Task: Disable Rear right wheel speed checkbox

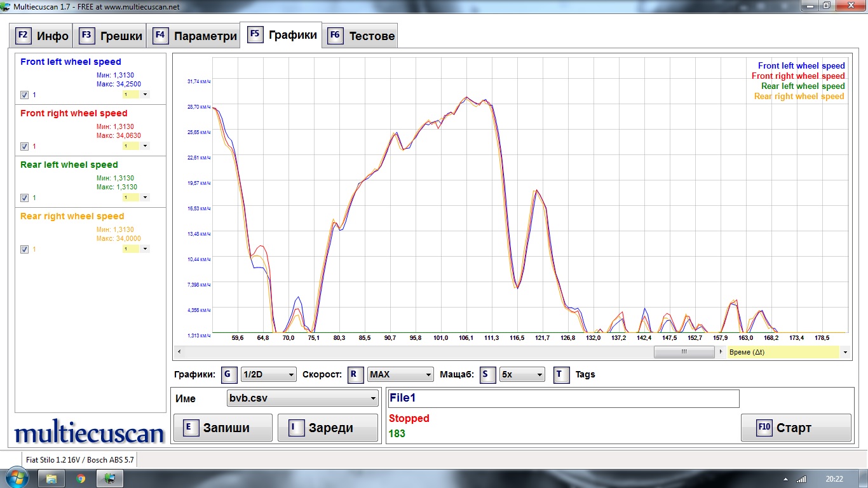Action: [x=24, y=249]
